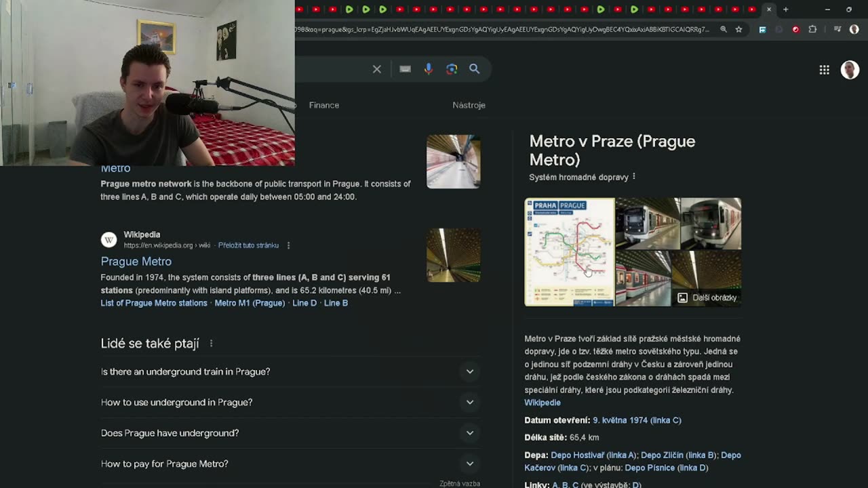868x488 pixels.
Task: Click the address bar URL field
Action: (x=502, y=29)
